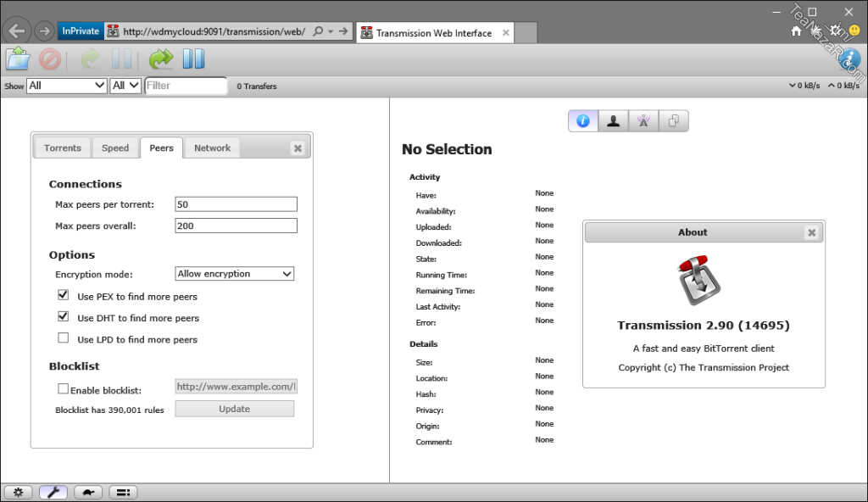
Task: Click the Transmission logo in About dialog
Action: click(x=698, y=280)
